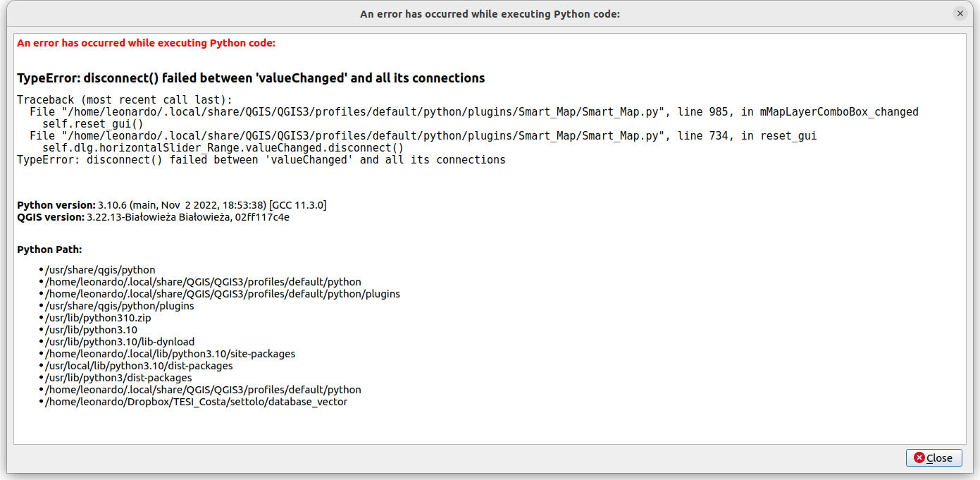Click the dialog title bar text

pyautogui.click(x=490, y=13)
